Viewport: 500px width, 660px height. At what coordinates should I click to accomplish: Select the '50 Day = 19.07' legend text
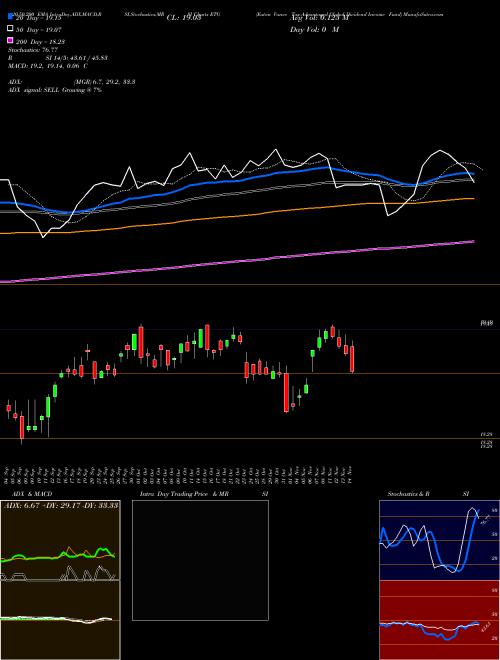pyautogui.click(x=39, y=30)
